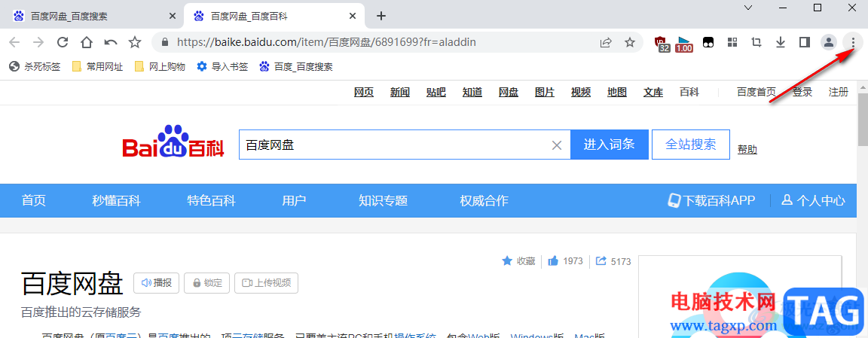Click the star icon left of address bar
This screenshot has height=338, width=868.
(135, 42)
